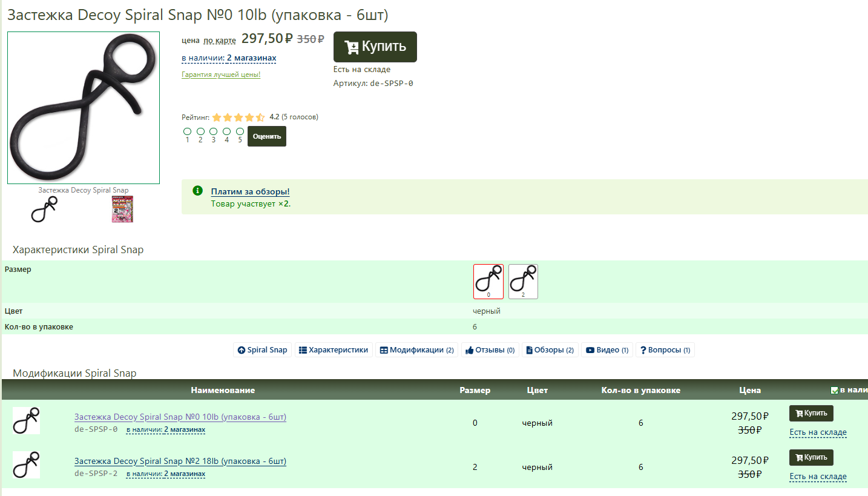The image size is (868, 496).
Task: Select rating radio button 4
Action: point(226,131)
